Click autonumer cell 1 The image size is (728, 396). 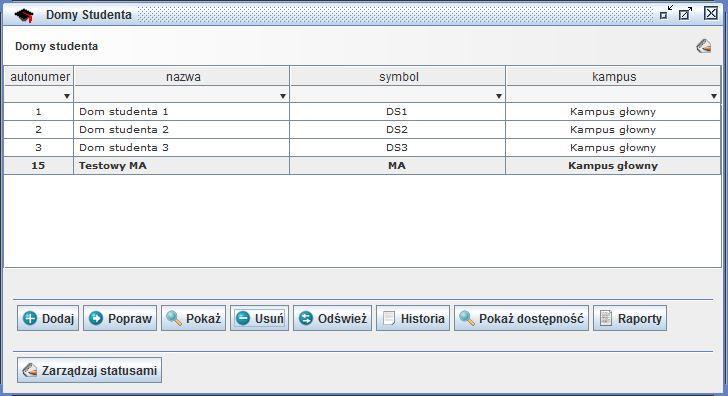(x=39, y=112)
